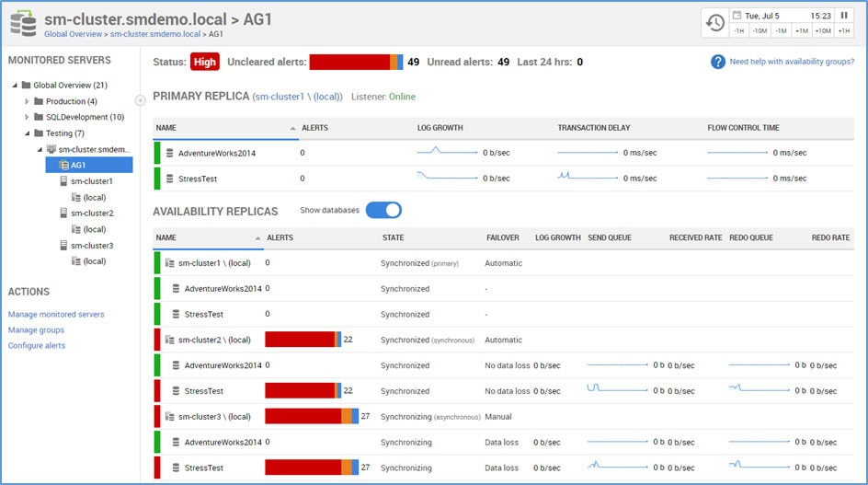The width and height of the screenshot is (868, 485).
Task: Click the 15:23 time display
Action: coord(821,16)
